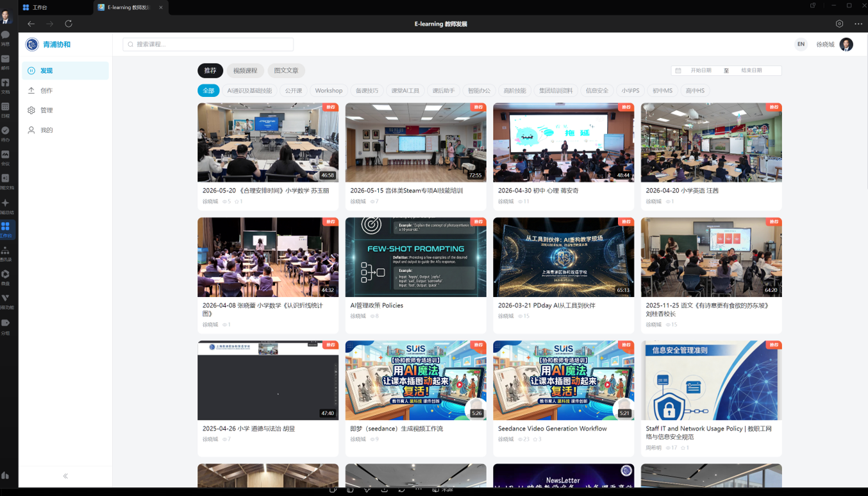Filter by the 高中HS chip
The height and width of the screenshot is (496, 868).
[x=695, y=90]
